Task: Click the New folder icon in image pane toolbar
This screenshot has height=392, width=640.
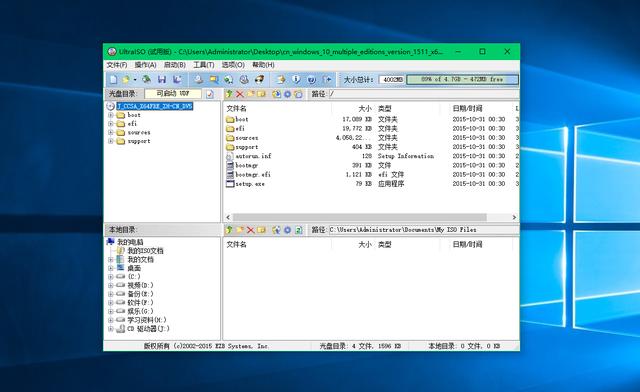Action: point(250,94)
